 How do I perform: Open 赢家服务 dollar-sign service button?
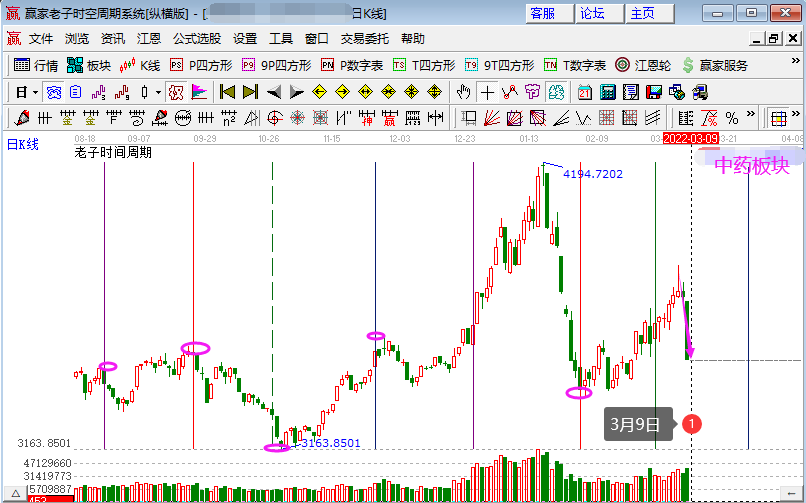click(x=715, y=65)
